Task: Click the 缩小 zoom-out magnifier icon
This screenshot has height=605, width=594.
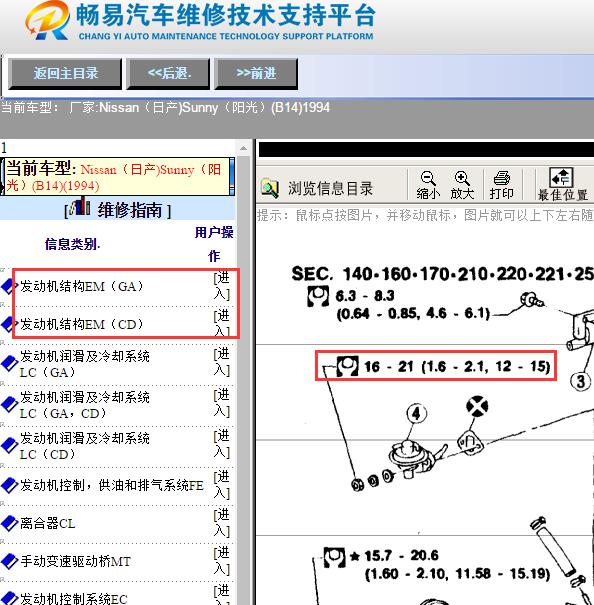Action: pyautogui.click(x=428, y=179)
